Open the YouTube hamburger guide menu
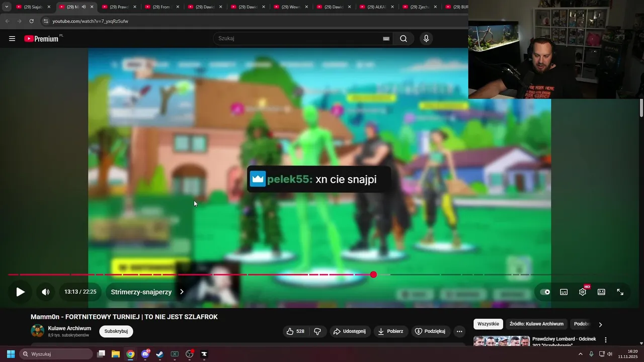The width and height of the screenshot is (644, 362). (12, 39)
